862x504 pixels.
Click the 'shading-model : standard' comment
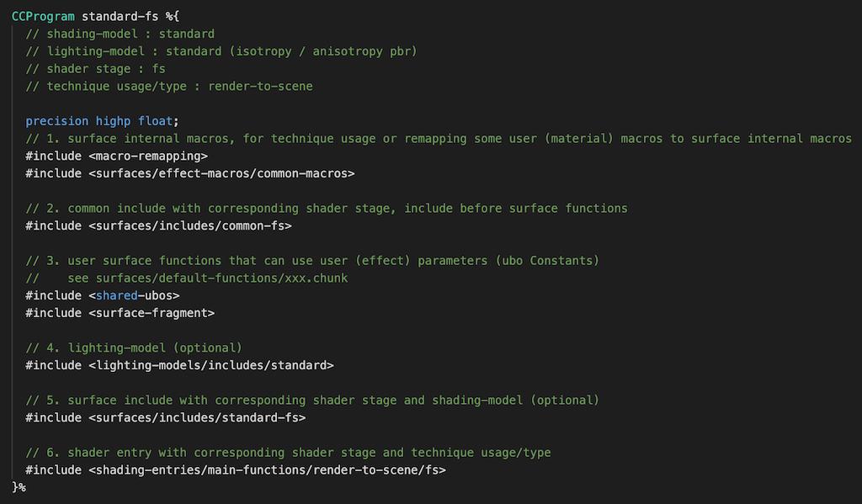pyautogui.click(x=120, y=34)
